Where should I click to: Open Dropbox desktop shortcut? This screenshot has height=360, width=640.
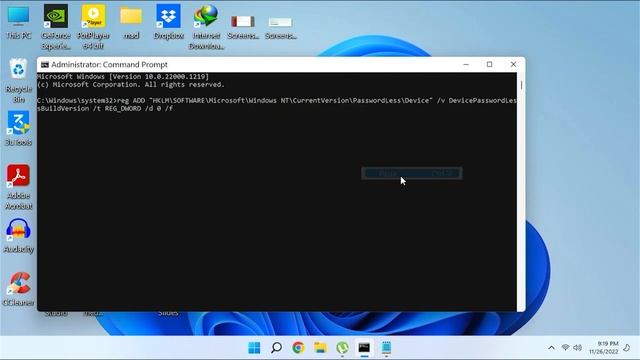tap(169, 23)
